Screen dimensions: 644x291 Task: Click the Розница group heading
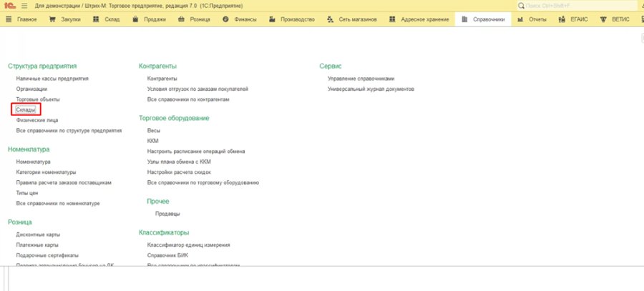click(x=20, y=222)
